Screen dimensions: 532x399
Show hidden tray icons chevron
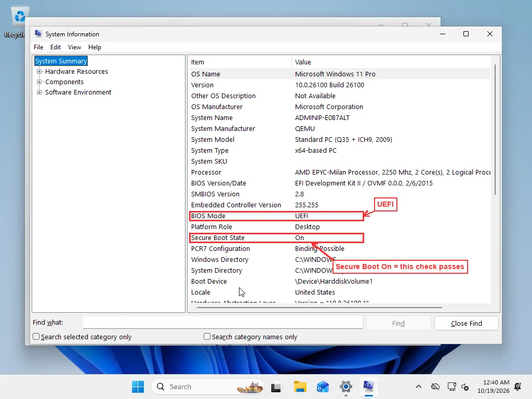tap(419, 387)
